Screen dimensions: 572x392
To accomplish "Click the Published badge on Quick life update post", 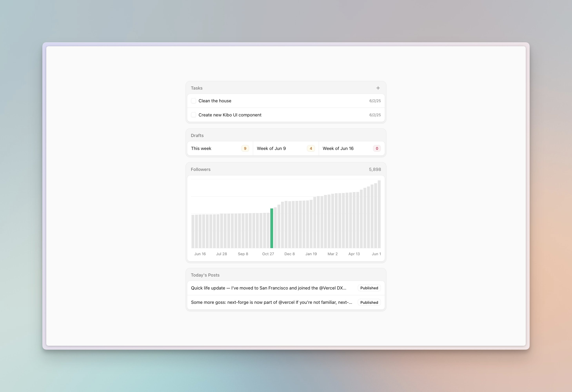I will [369, 288].
